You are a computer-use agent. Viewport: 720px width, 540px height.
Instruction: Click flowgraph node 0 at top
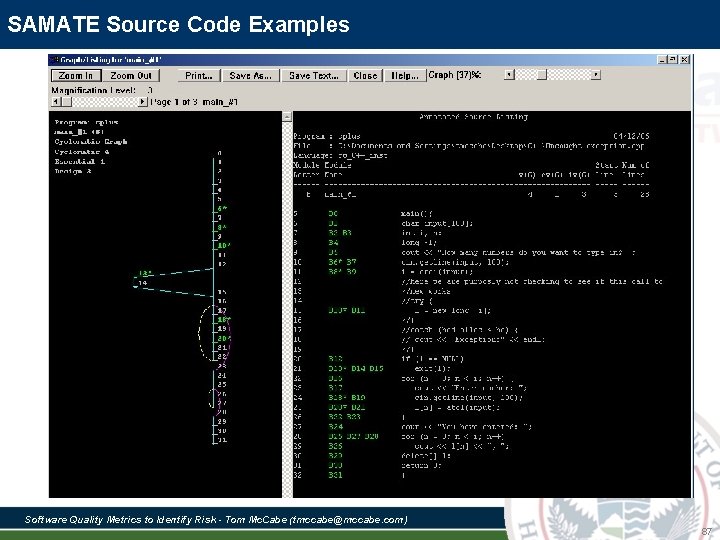[x=219, y=153]
